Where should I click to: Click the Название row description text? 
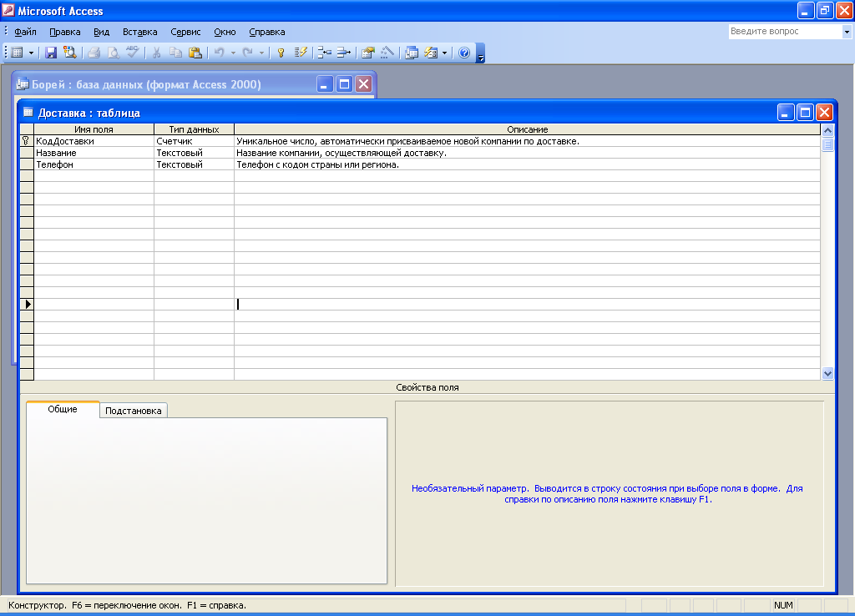click(341, 154)
